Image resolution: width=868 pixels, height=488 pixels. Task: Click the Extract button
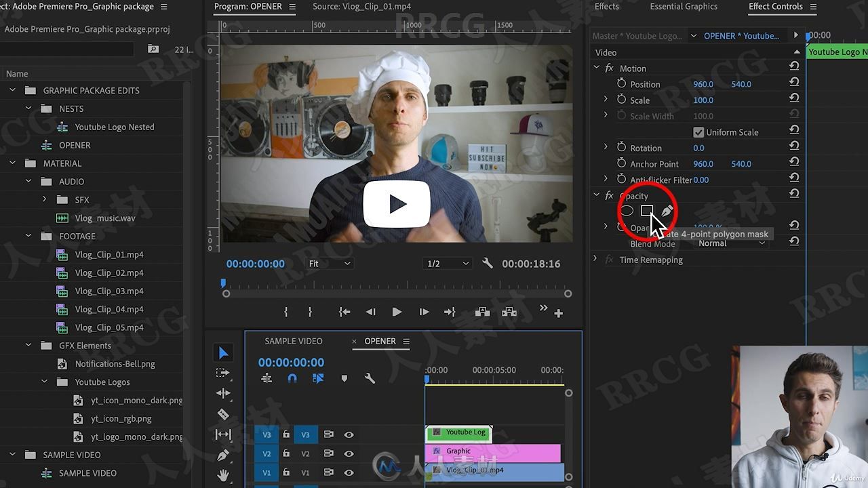click(x=509, y=312)
